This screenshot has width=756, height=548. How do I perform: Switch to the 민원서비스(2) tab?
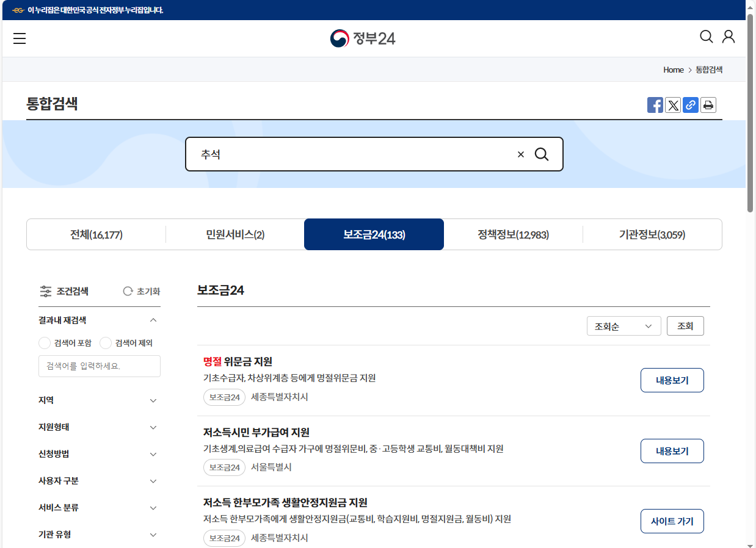[234, 234]
